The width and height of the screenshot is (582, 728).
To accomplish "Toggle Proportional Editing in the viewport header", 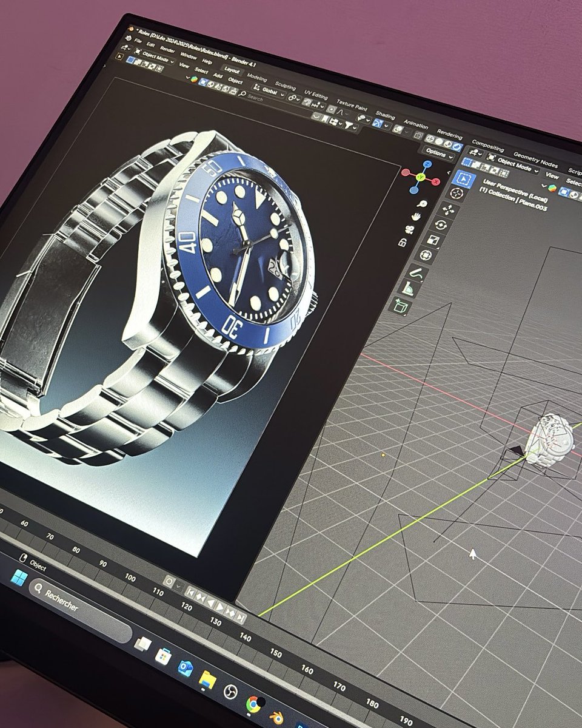I will [x=330, y=109].
